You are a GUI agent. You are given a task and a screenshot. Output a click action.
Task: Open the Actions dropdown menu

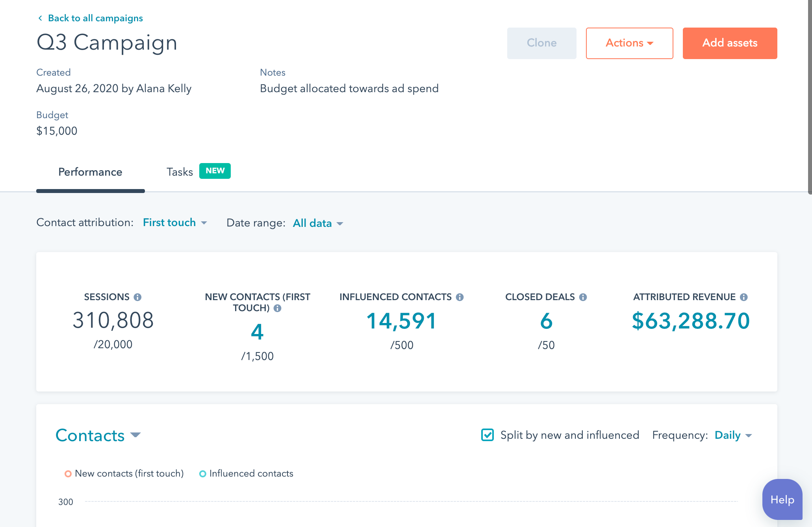(x=629, y=43)
